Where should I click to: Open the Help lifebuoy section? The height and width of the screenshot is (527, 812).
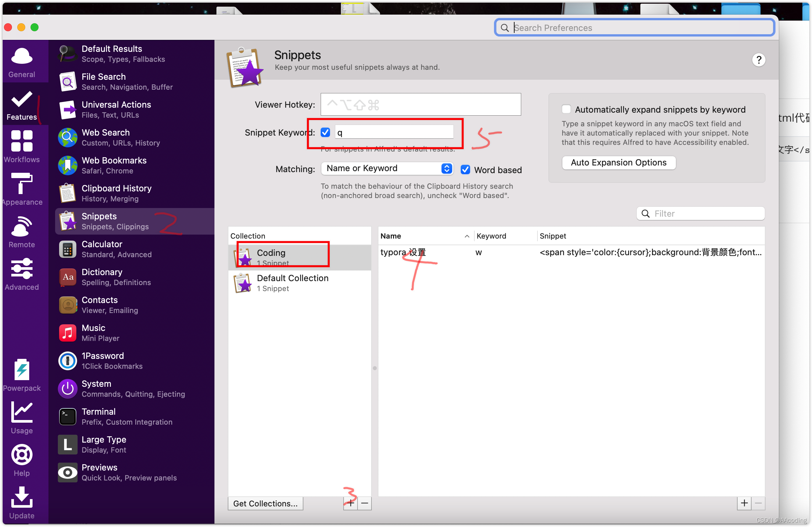click(22, 460)
